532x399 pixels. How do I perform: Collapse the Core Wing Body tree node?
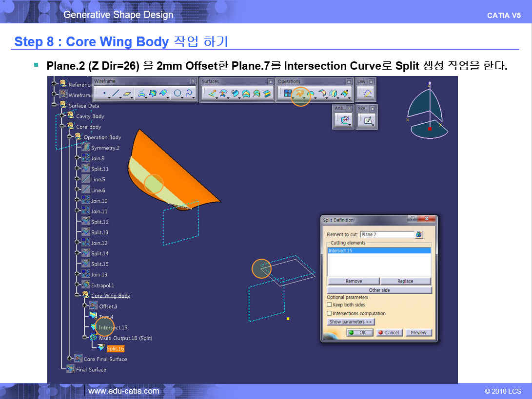tap(78, 295)
